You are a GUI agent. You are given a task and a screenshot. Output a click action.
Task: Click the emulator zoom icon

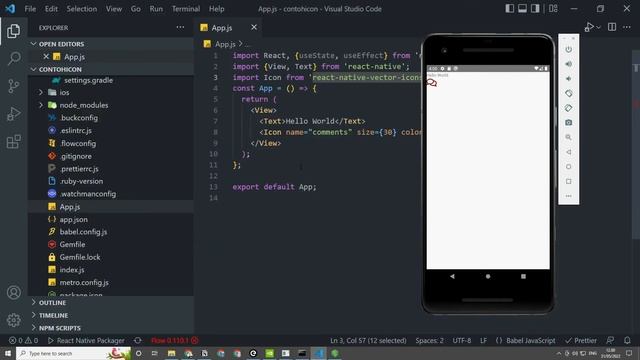(569, 137)
